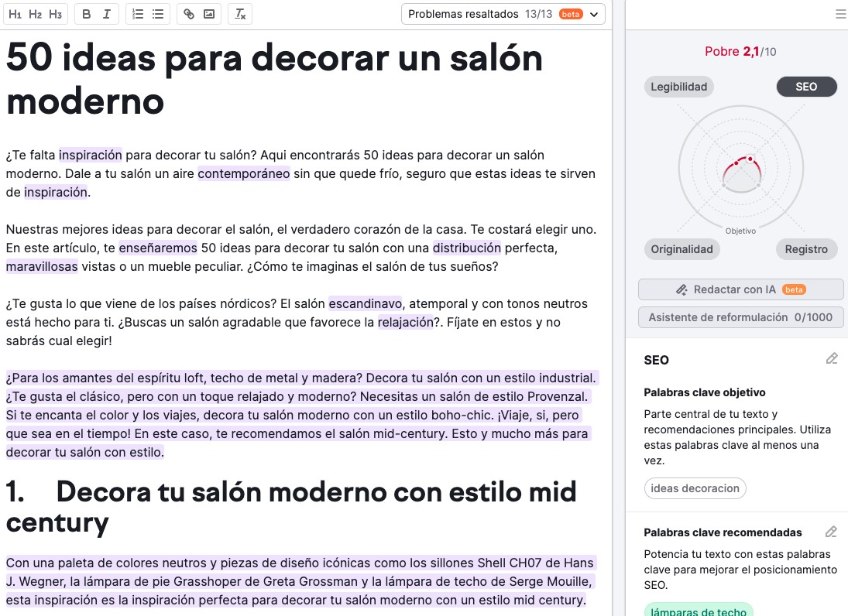The image size is (848, 616).
Task: Click the ideas decoracion keyword tag
Action: coord(695,488)
